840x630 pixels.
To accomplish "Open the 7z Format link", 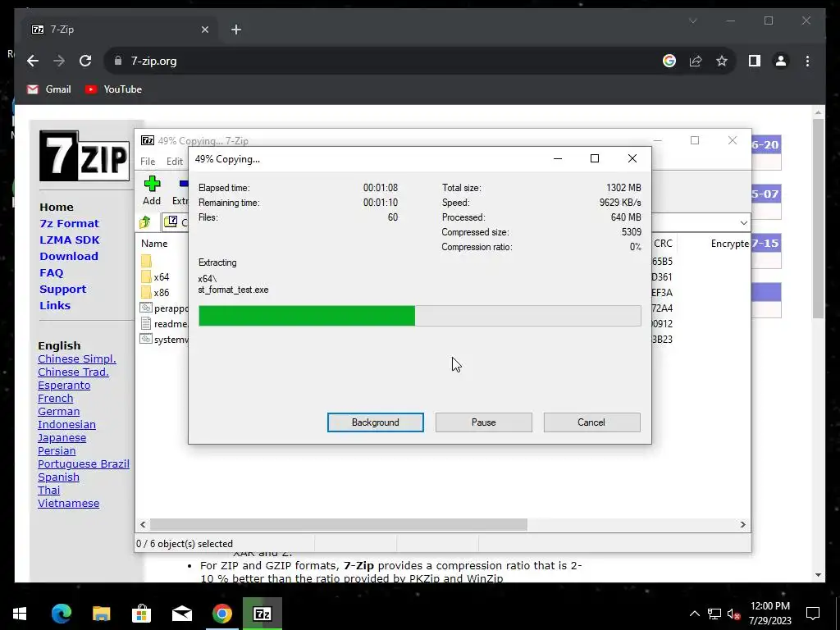I will point(69,223).
